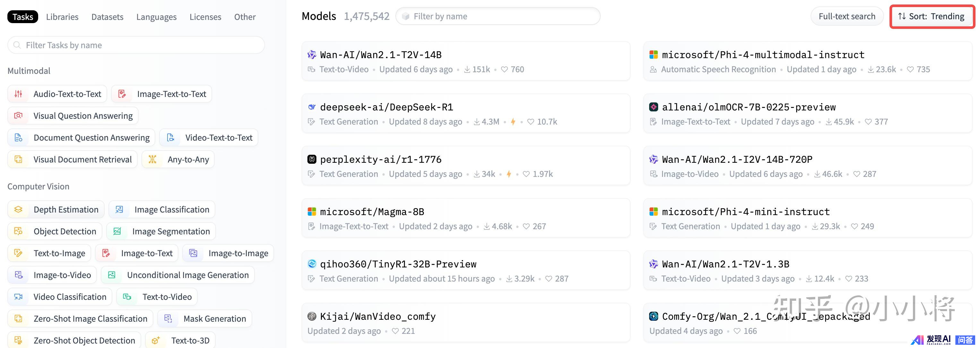Select the Any-to-Any task tag

pyautogui.click(x=178, y=160)
